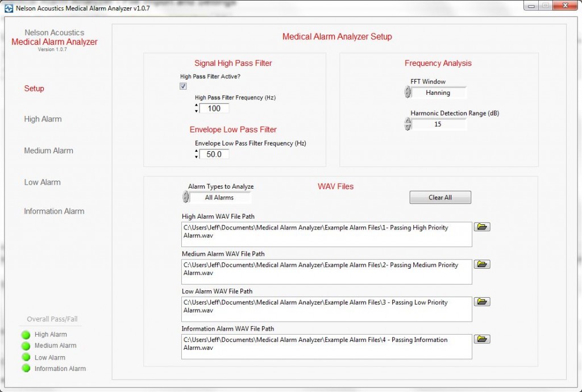This screenshot has height=392, width=582.
Task: Increment the High Pass Filter Frequency value
Action: point(197,106)
